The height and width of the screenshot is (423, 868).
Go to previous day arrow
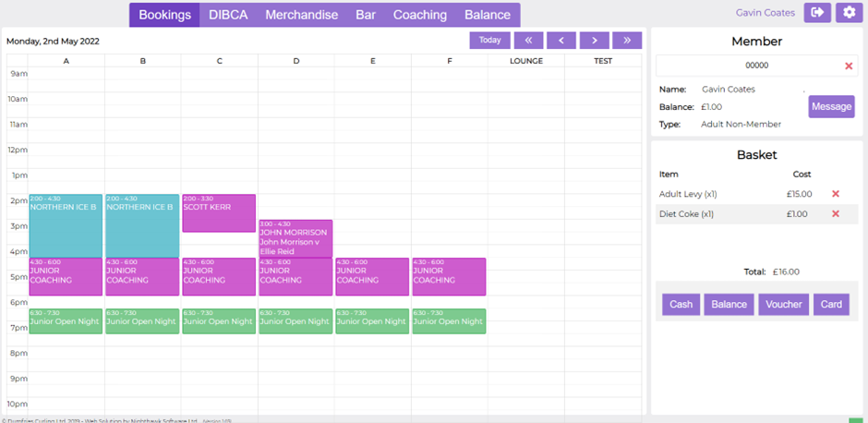tap(561, 40)
